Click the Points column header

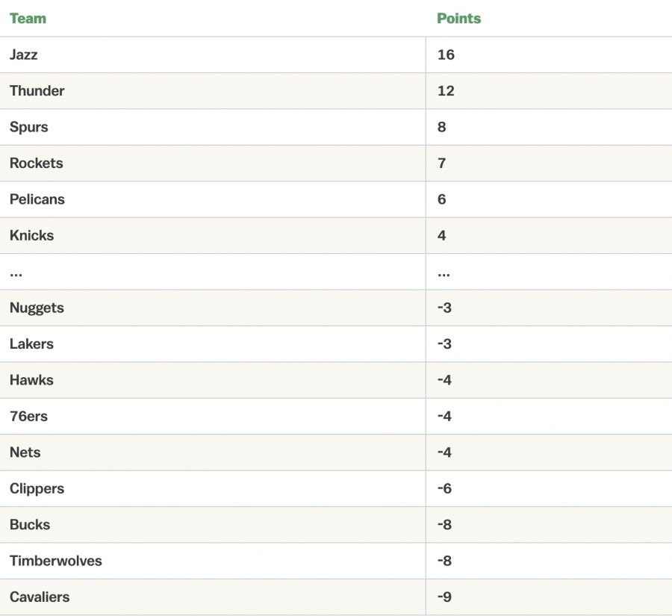(x=458, y=19)
